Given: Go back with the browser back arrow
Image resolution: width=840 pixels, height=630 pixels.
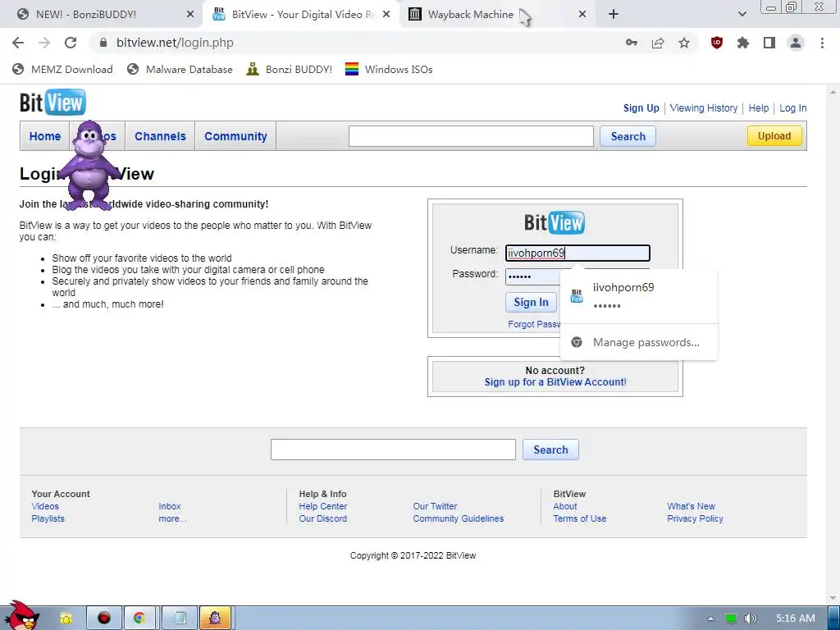Looking at the screenshot, I should (18, 43).
